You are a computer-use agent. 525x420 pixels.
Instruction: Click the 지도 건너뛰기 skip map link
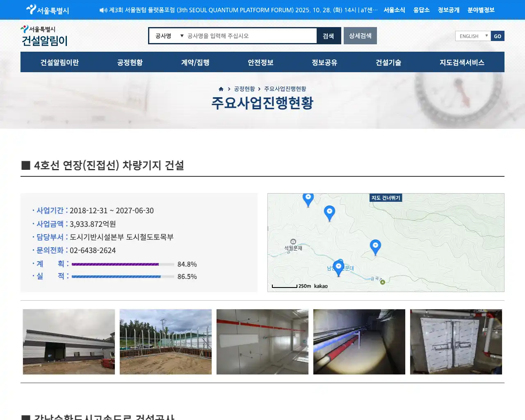pos(386,198)
